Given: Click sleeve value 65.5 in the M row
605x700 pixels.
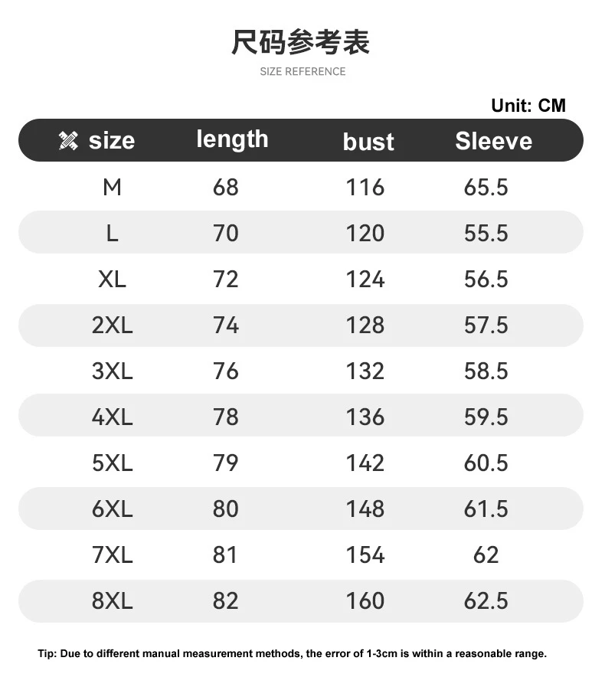Looking at the screenshot, I should pyautogui.click(x=486, y=187).
